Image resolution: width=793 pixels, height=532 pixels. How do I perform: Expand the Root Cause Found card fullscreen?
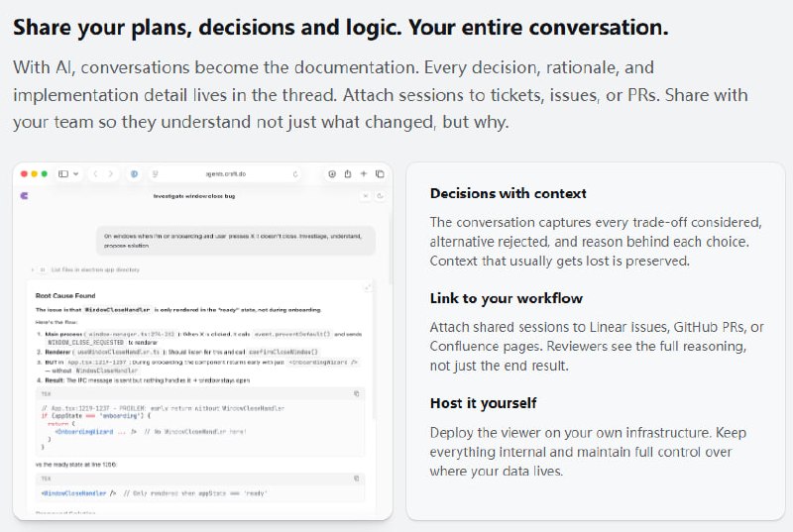click(x=369, y=287)
